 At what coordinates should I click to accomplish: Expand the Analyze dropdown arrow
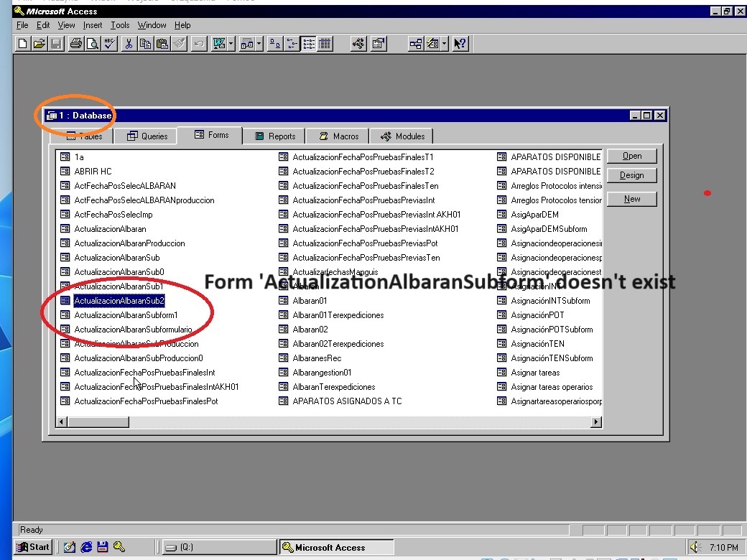click(x=259, y=44)
